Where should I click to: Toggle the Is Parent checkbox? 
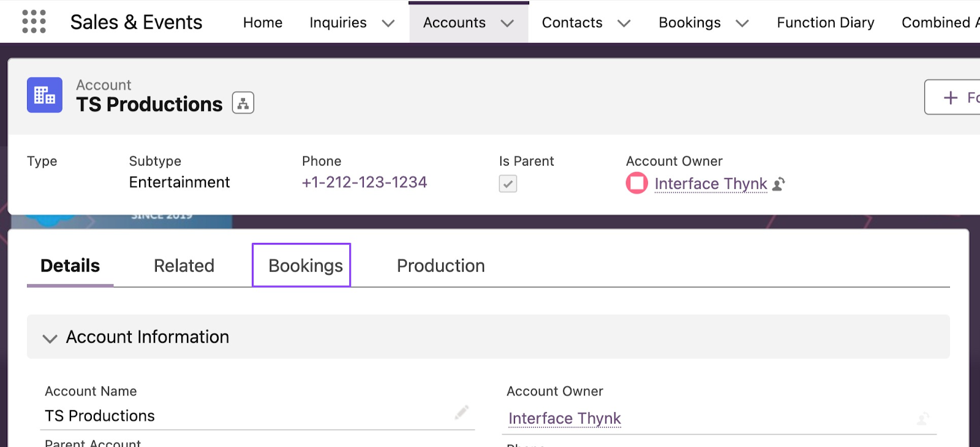click(508, 184)
